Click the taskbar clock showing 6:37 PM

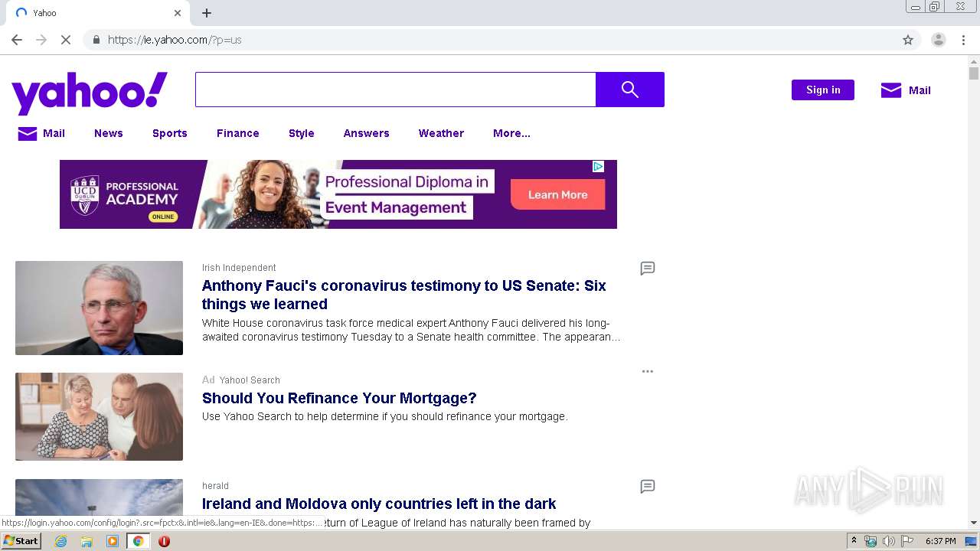(941, 541)
